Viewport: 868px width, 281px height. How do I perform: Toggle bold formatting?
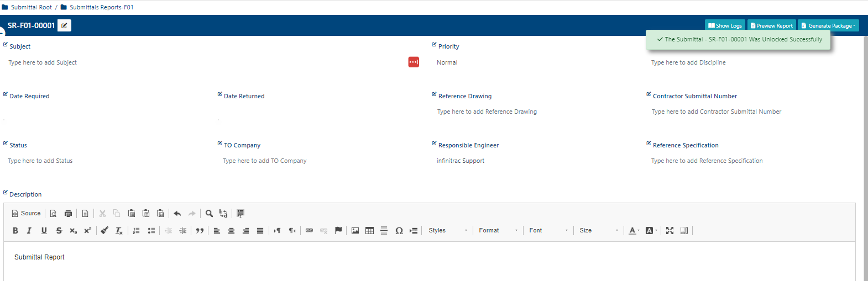(15, 231)
